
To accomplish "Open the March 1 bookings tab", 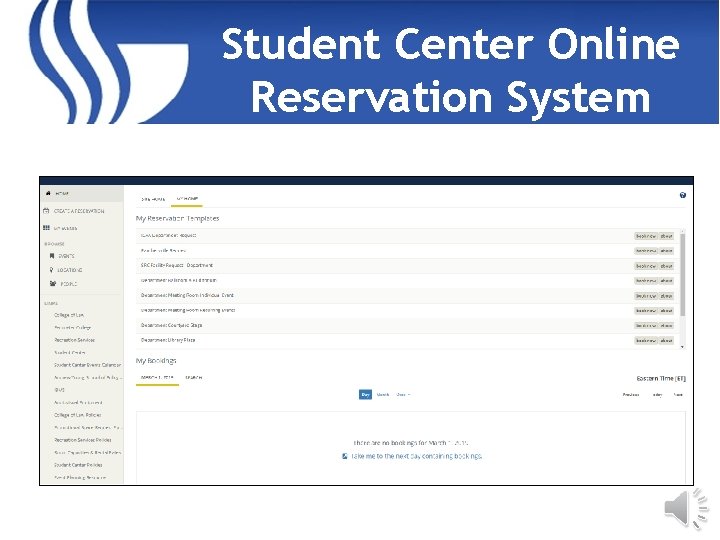I will (157, 377).
